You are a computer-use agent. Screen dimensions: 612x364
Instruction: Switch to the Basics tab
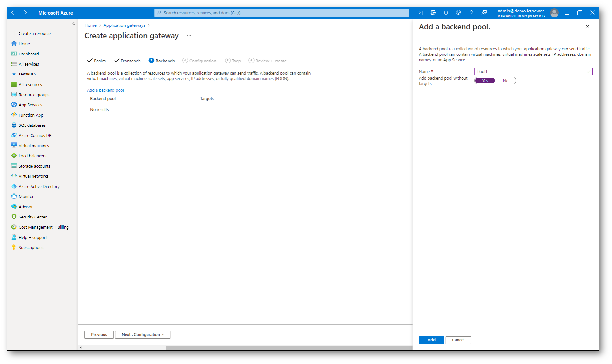click(x=97, y=61)
